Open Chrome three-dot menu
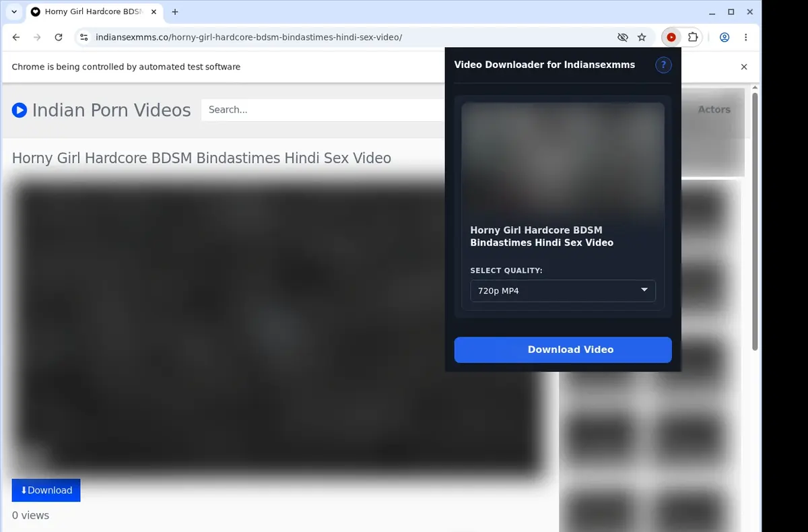This screenshot has height=532, width=808. (x=745, y=37)
